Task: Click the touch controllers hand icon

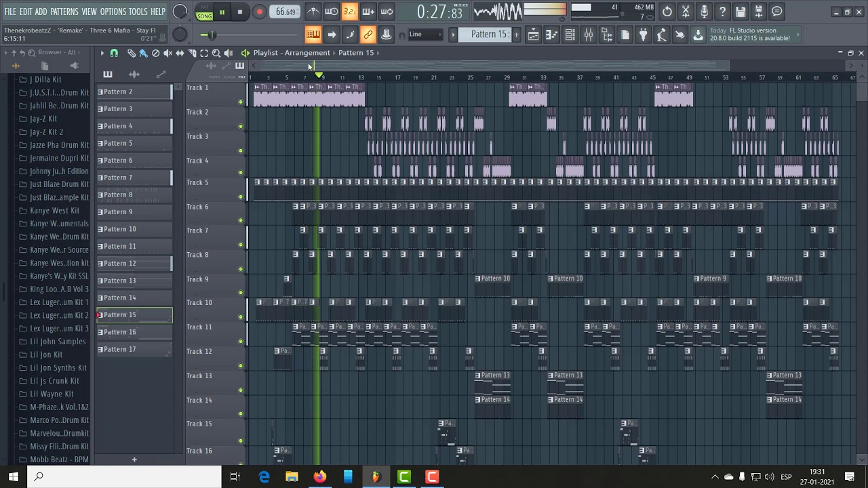Action: point(679,35)
